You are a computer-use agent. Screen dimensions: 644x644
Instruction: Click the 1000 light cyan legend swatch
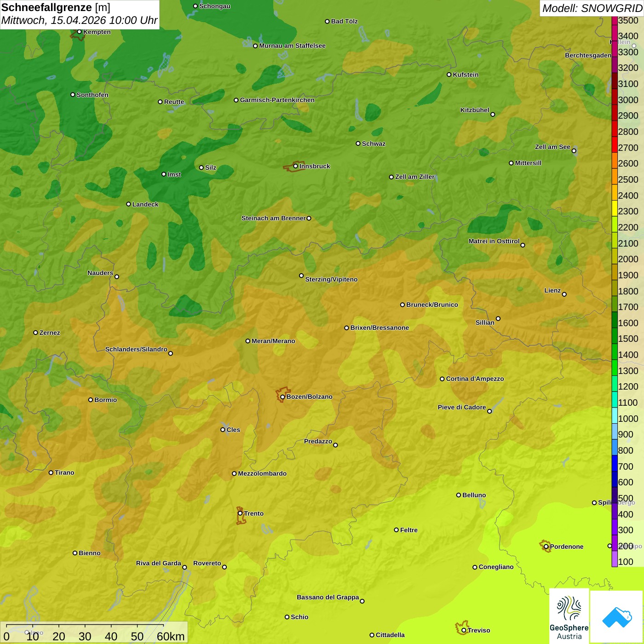pos(614,415)
